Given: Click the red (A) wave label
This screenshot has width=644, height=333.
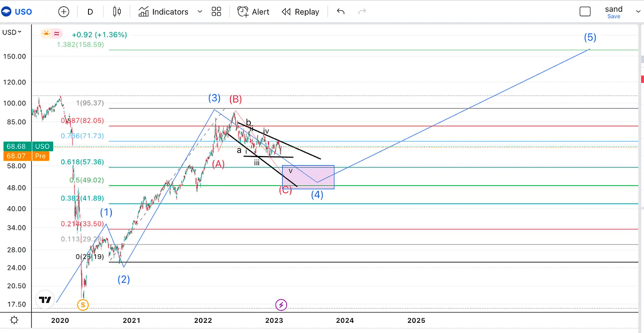Looking at the screenshot, I should point(218,164).
